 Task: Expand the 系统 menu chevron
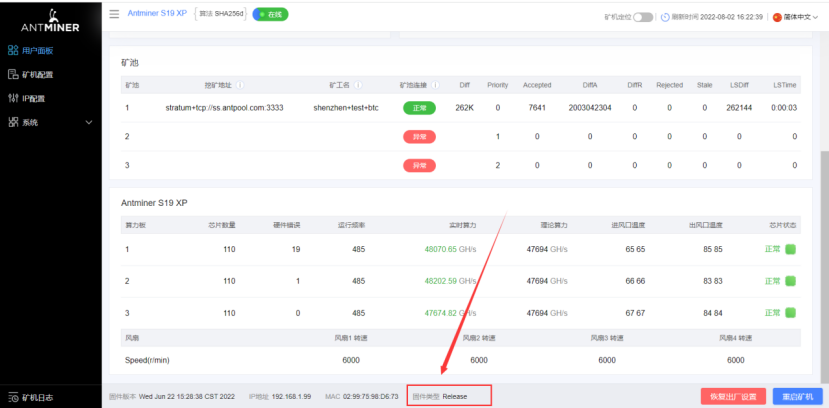pos(89,123)
